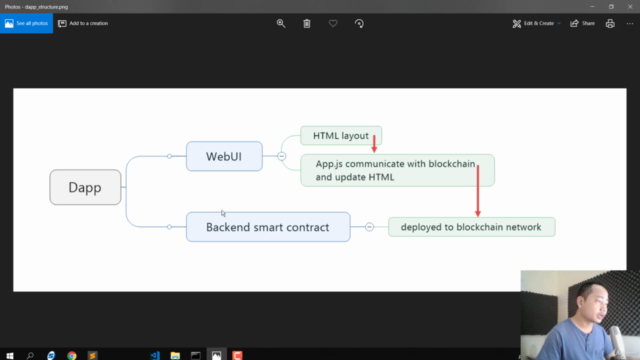
Task: Click the See all photos button
Action: (x=27, y=23)
